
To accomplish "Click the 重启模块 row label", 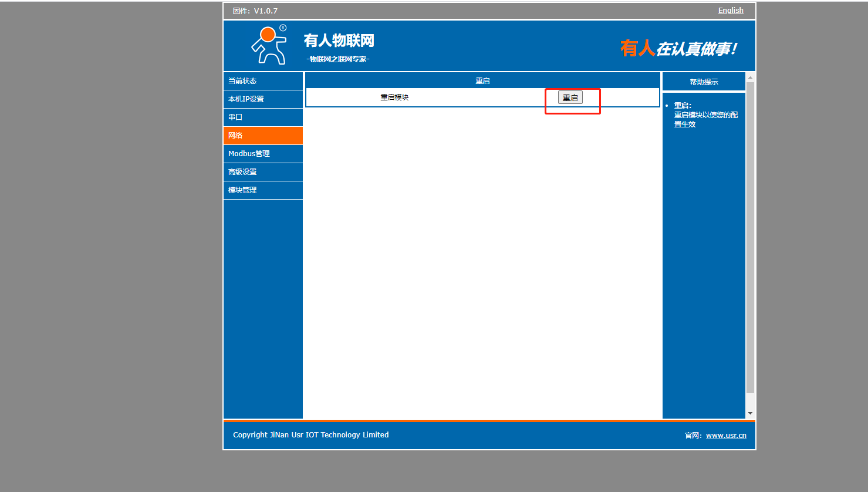I will click(x=394, y=97).
